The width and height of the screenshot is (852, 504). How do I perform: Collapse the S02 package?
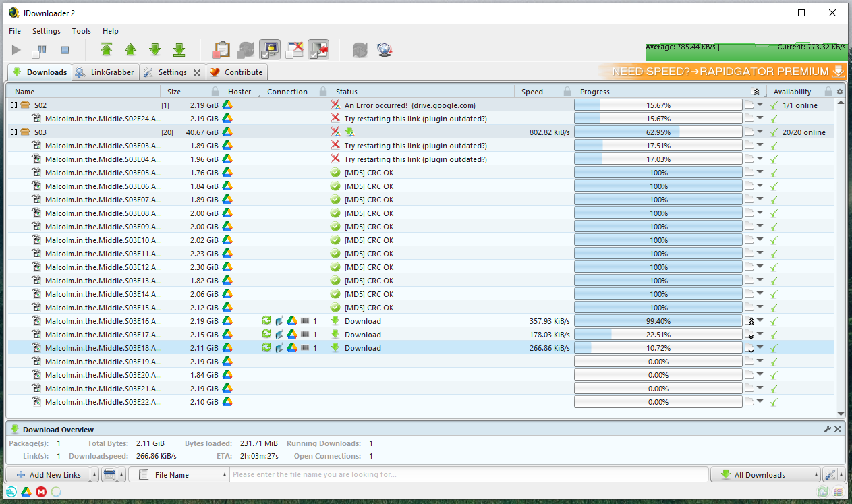tap(13, 105)
